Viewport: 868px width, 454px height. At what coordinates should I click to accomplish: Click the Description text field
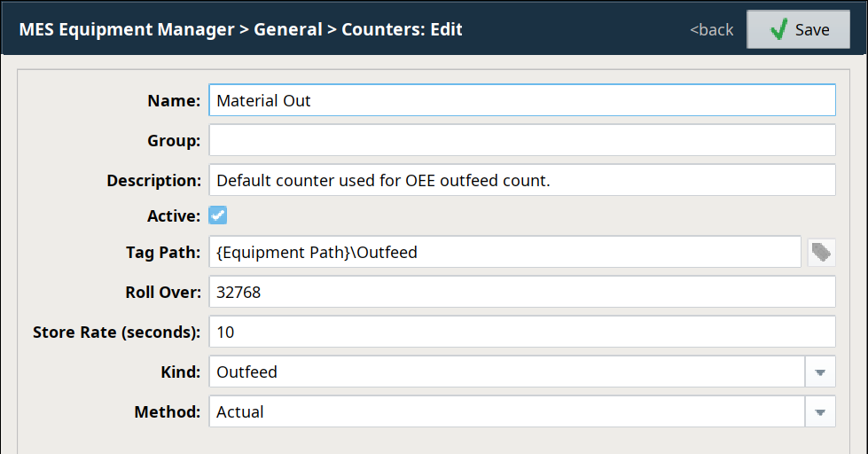coord(522,180)
